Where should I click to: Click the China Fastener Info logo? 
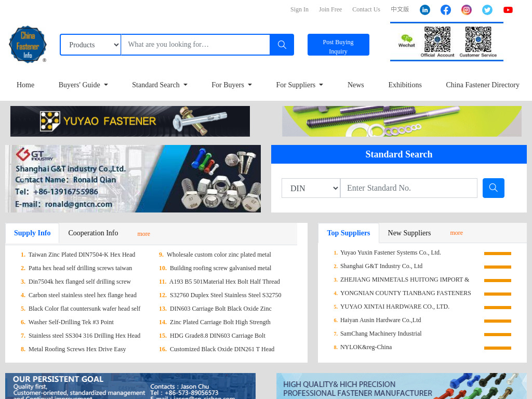click(28, 45)
